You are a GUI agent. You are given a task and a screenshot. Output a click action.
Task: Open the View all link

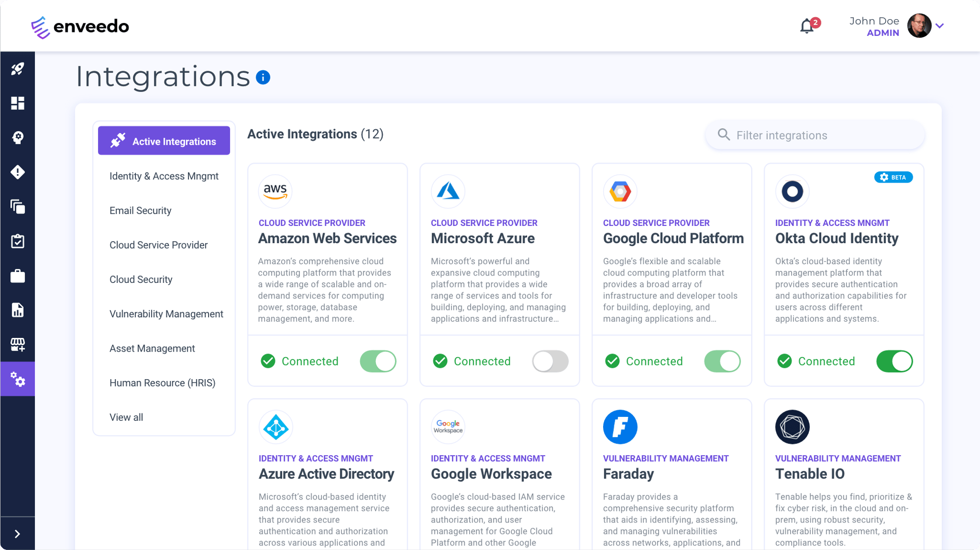point(126,417)
